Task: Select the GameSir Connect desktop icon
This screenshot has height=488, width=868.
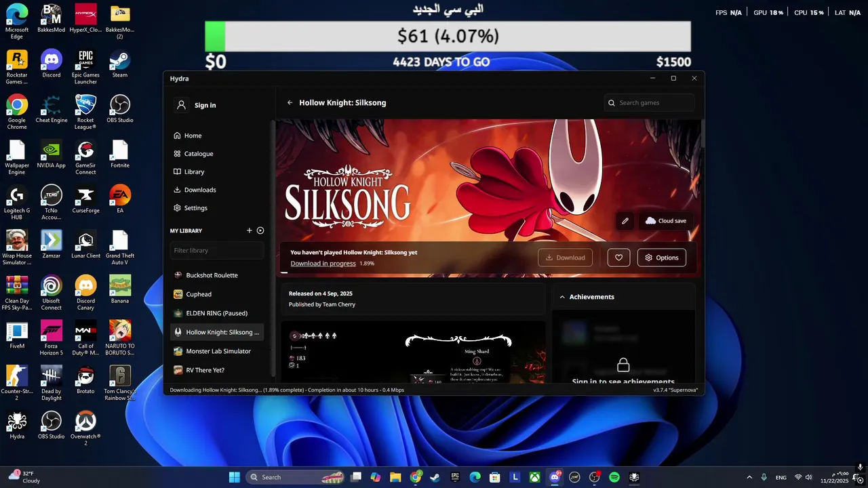Action: point(85,157)
